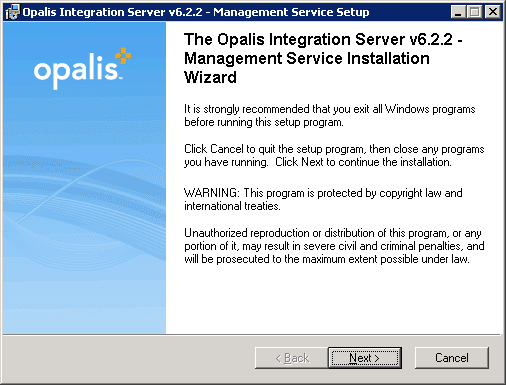
Task: Cancel the Management Service setup
Action: click(452, 358)
